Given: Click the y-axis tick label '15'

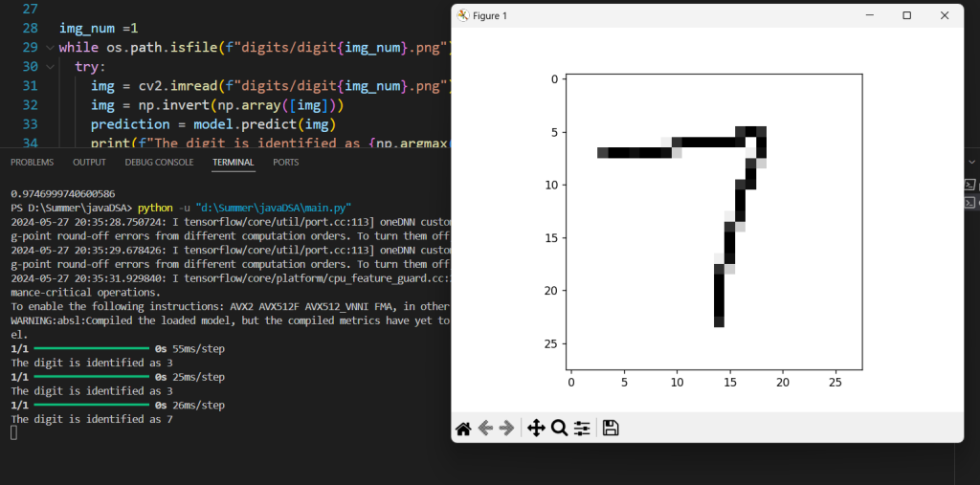Looking at the screenshot, I should tap(552, 237).
